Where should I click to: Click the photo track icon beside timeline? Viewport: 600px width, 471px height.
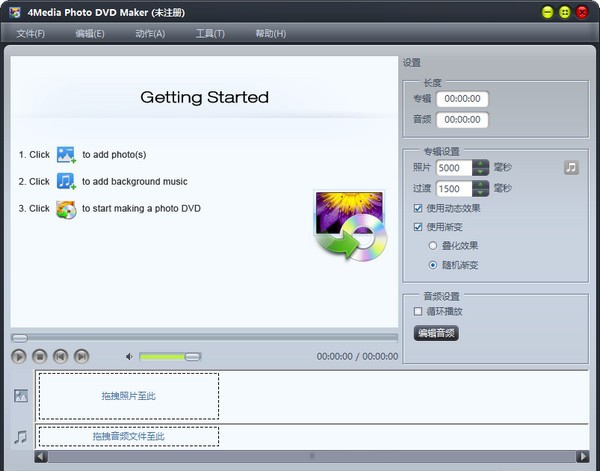click(21, 396)
